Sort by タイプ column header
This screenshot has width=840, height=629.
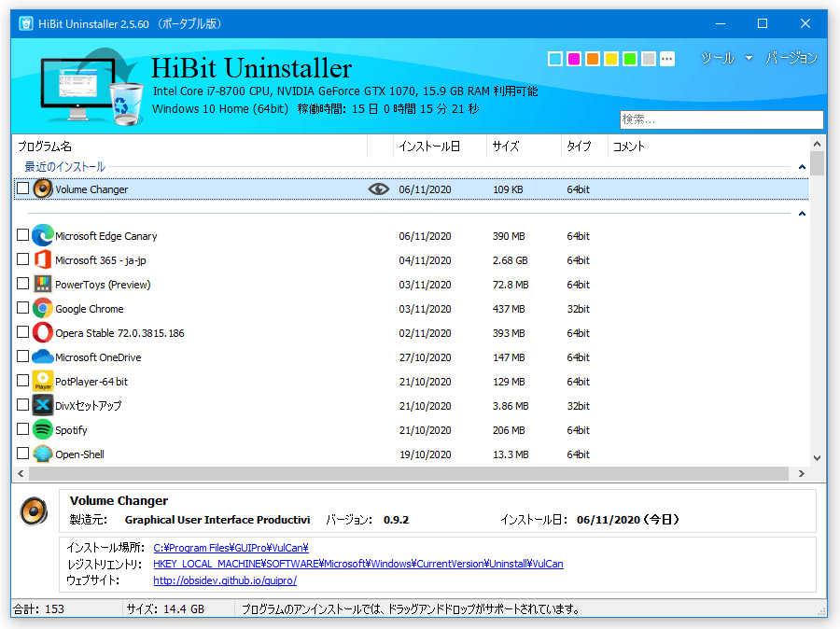579,147
